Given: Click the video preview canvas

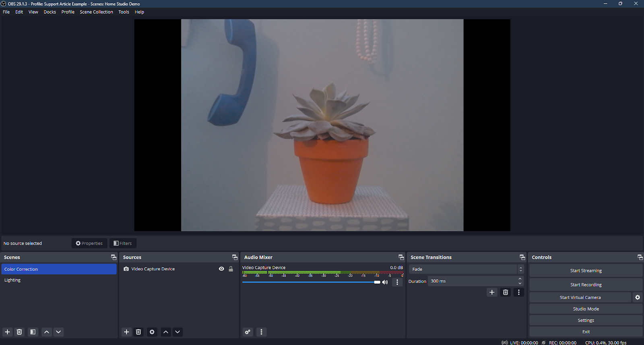Looking at the screenshot, I should [322, 125].
